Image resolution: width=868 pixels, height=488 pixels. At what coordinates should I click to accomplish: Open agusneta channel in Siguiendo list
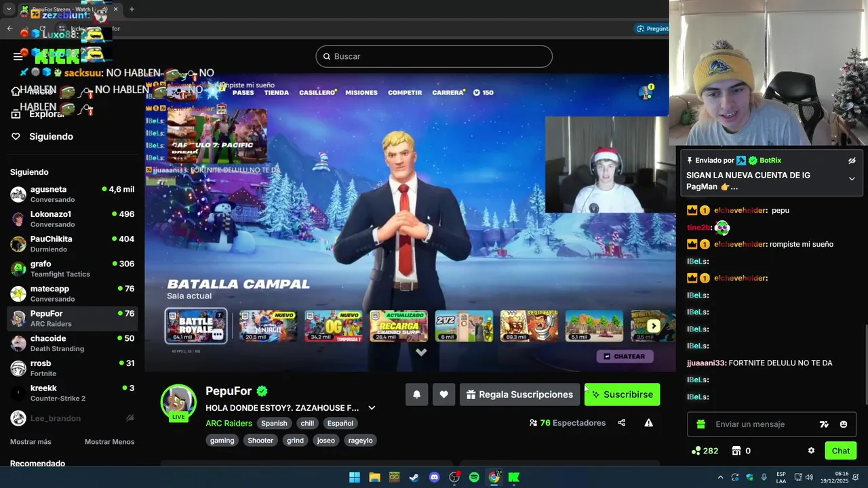[73, 195]
